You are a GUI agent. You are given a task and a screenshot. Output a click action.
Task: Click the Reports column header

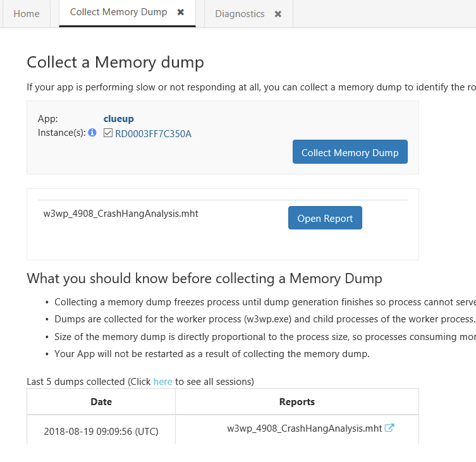297,401
